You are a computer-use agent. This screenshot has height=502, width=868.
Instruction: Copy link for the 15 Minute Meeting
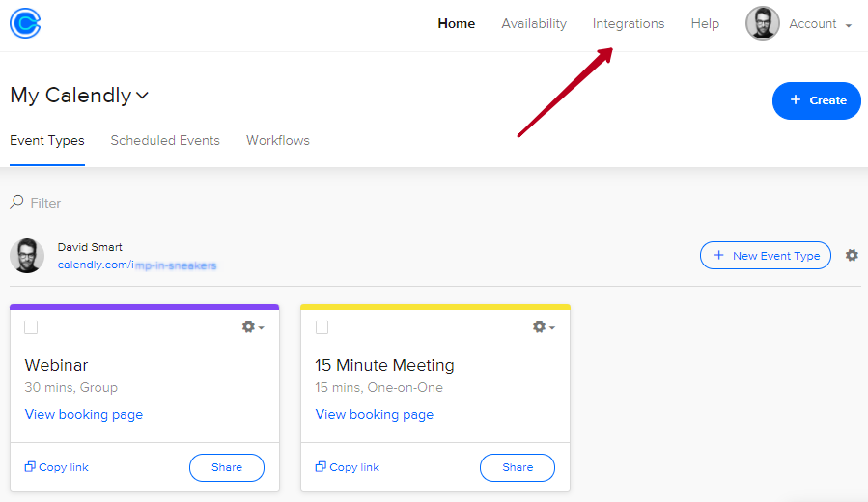(x=347, y=467)
